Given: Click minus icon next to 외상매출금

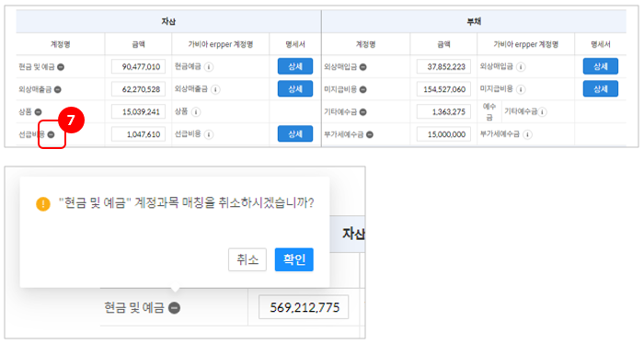Looking at the screenshot, I should (58, 89).
